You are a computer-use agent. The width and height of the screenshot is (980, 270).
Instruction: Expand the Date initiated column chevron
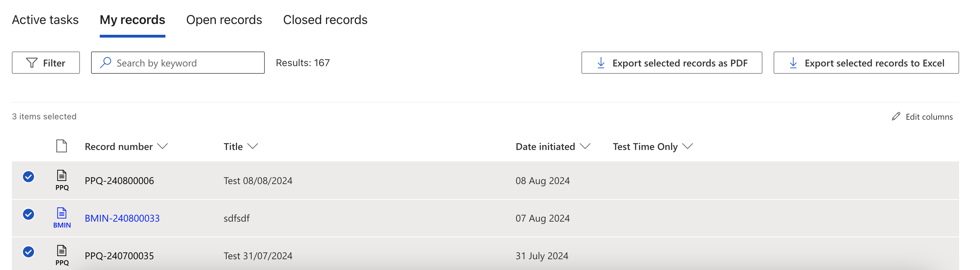585,146
